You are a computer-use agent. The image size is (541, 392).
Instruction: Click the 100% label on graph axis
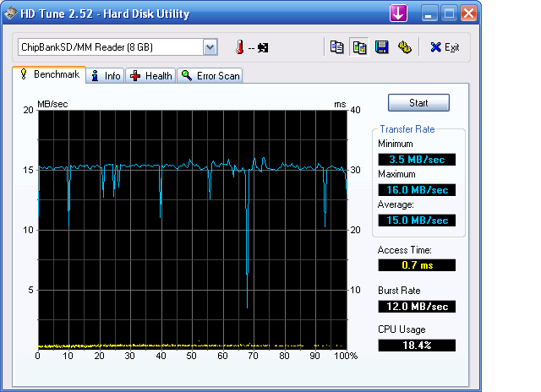[346, 356]
